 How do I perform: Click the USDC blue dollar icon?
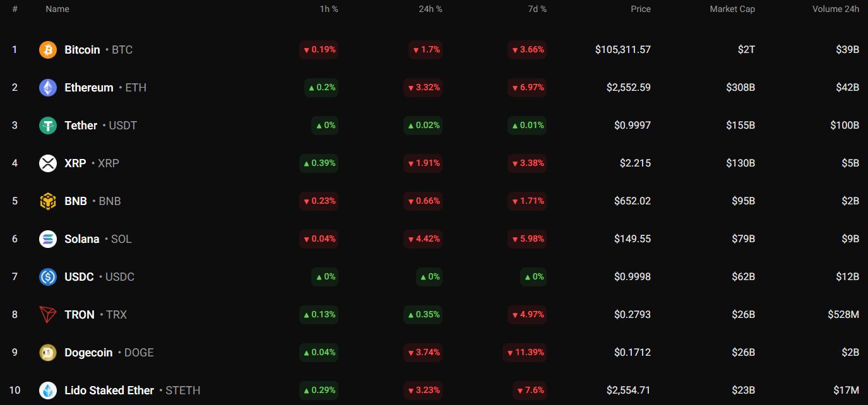click(x=48, y=276)
